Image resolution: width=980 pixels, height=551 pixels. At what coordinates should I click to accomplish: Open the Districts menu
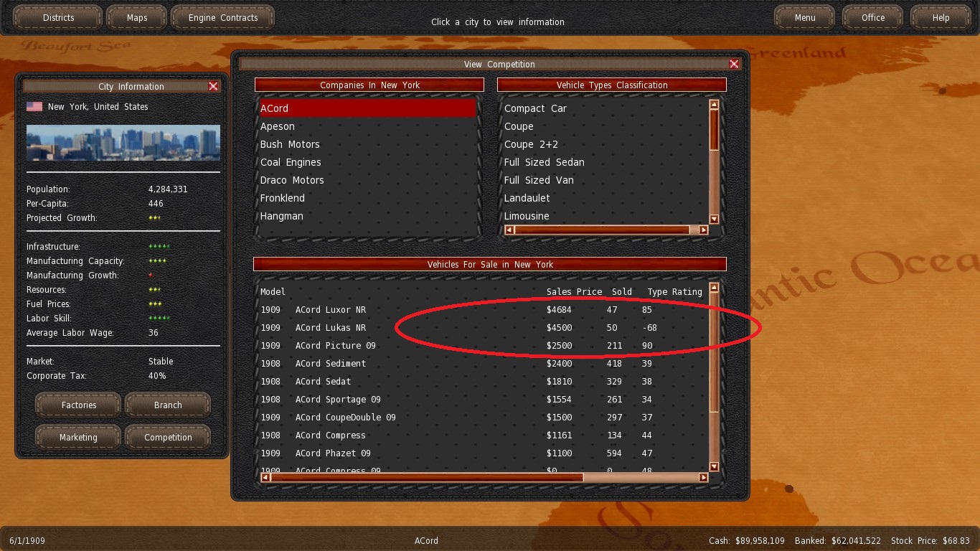point(59,18)
